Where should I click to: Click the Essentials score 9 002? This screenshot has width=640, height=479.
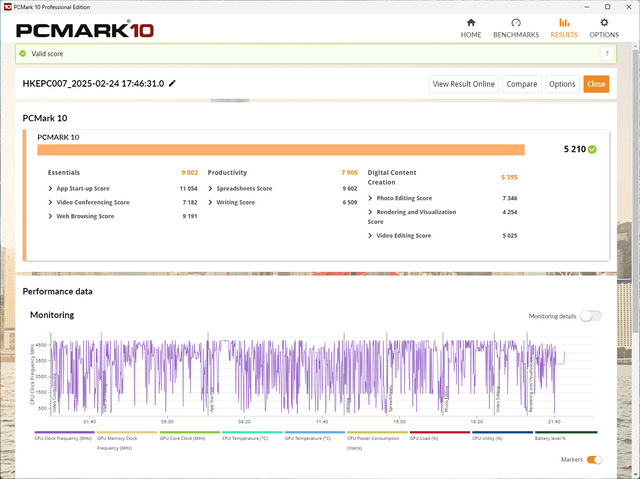click(189, 173)
